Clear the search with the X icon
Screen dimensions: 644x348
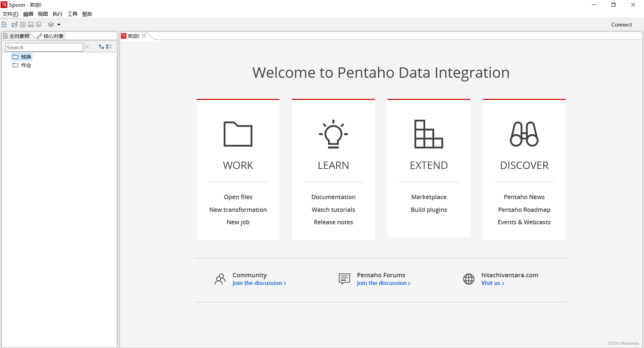coord(87,47)
